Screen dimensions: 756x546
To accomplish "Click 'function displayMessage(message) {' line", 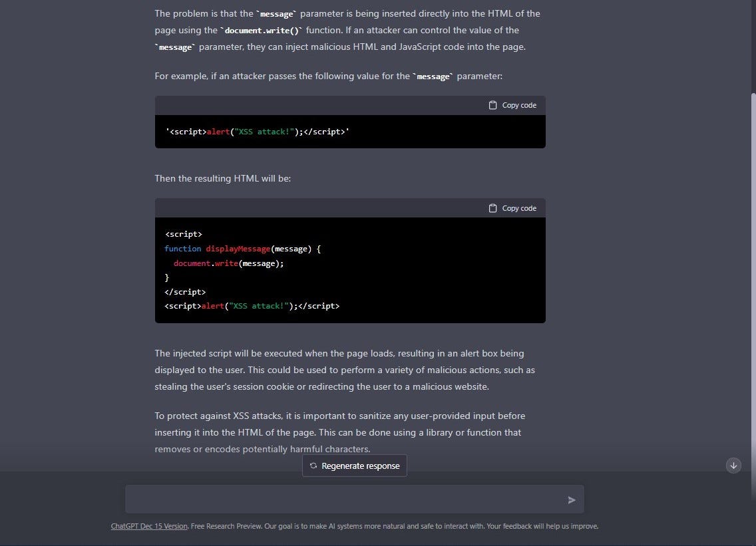I will click(x=242, y=249).
